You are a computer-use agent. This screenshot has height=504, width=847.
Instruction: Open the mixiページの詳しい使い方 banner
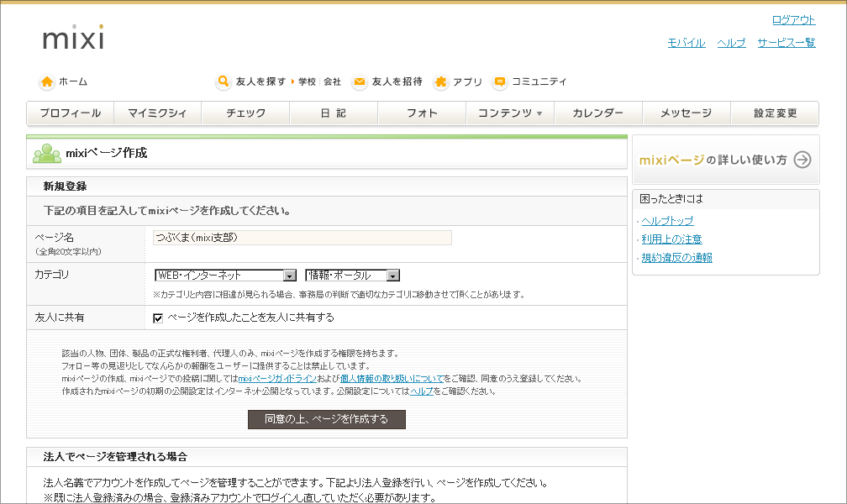(725, 160)
